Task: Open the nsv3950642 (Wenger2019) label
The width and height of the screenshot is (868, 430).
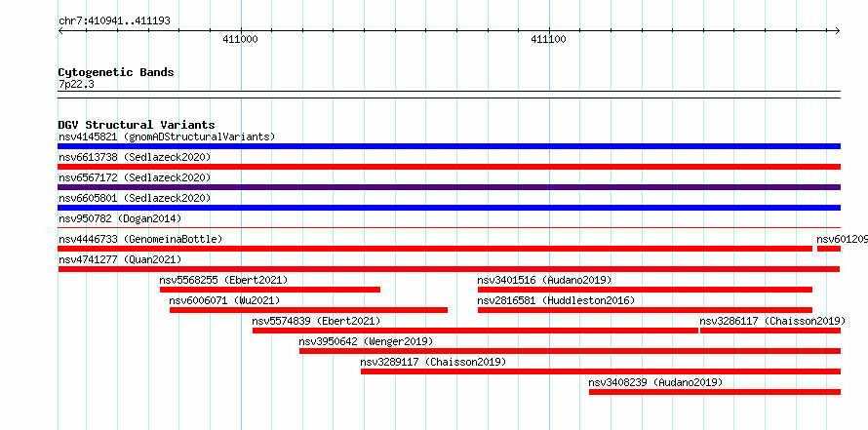Action: 366,341
